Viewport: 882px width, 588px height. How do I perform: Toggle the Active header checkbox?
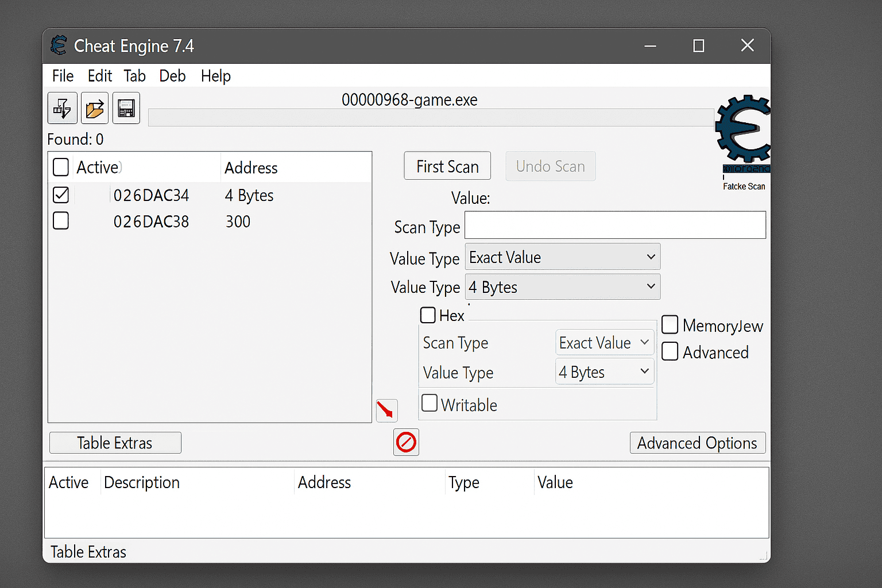61,167
